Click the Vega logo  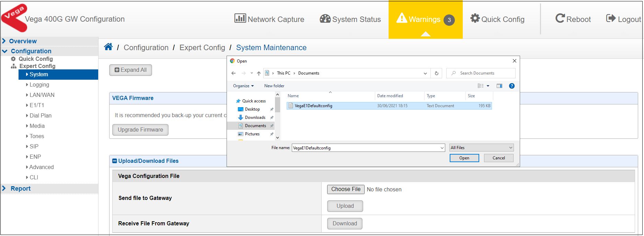pyautogui.click(x=14, y=18)
